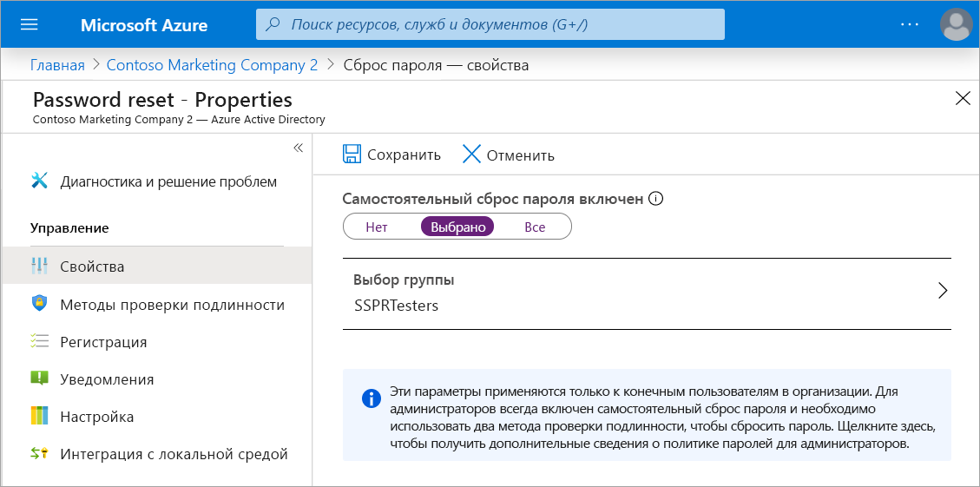Click the Microsoft Azure home title

(144, 25)
